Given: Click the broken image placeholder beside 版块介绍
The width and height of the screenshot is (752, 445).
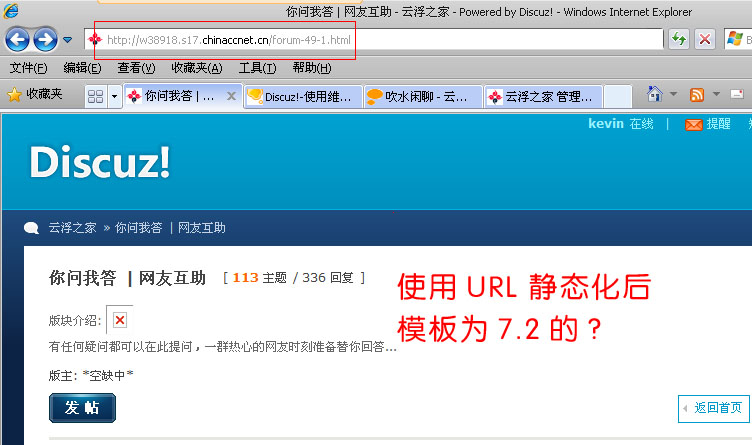Looking at the screenshot, I should (119, 320).
